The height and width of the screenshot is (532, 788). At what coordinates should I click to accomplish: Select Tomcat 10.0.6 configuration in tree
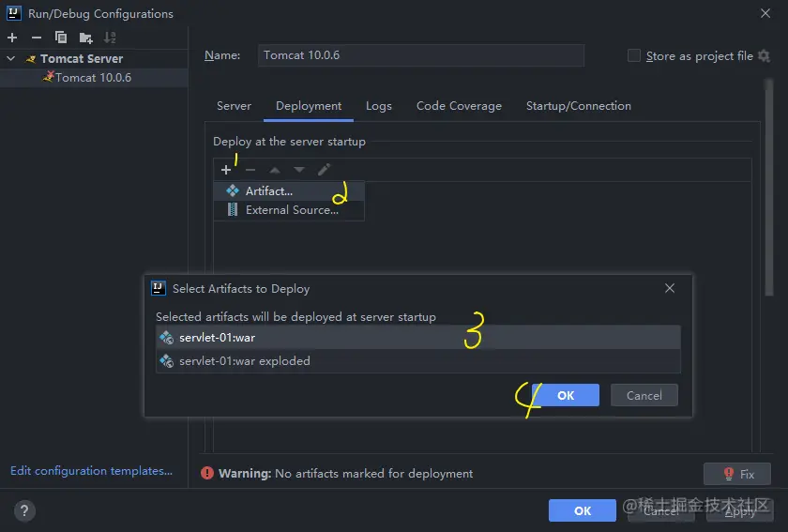click(93, 78)
